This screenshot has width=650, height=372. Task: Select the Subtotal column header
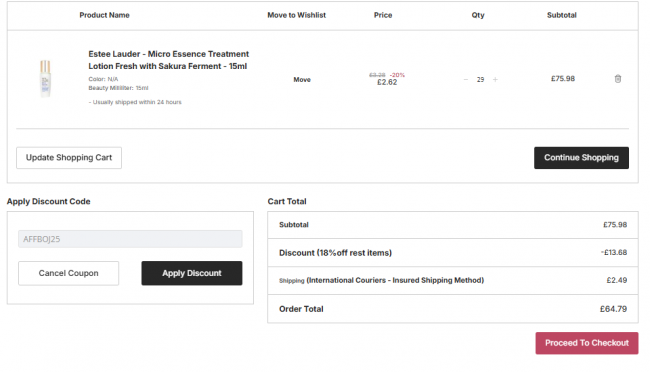(x=562, y=15)
